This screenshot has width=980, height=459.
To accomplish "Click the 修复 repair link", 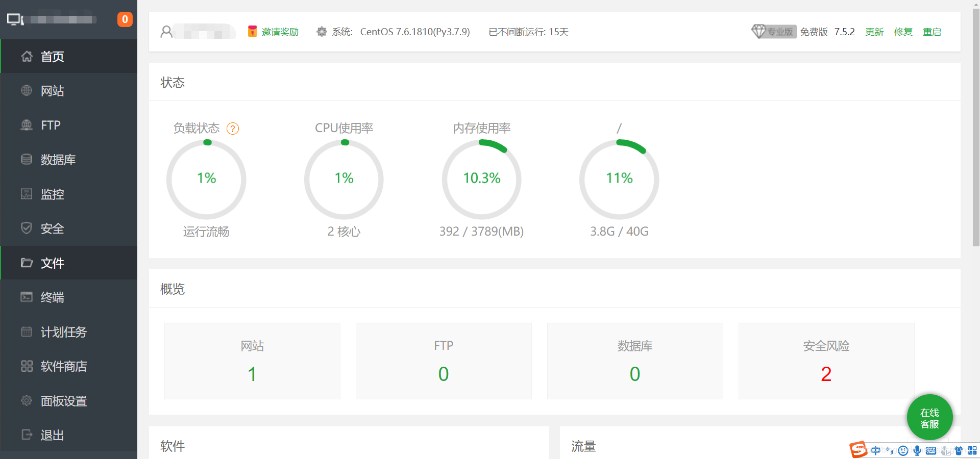I will [903, 32].
